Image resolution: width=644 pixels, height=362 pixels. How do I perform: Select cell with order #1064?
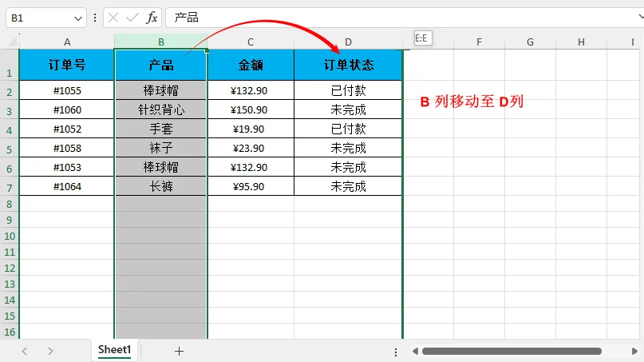(x=67, y=186)
